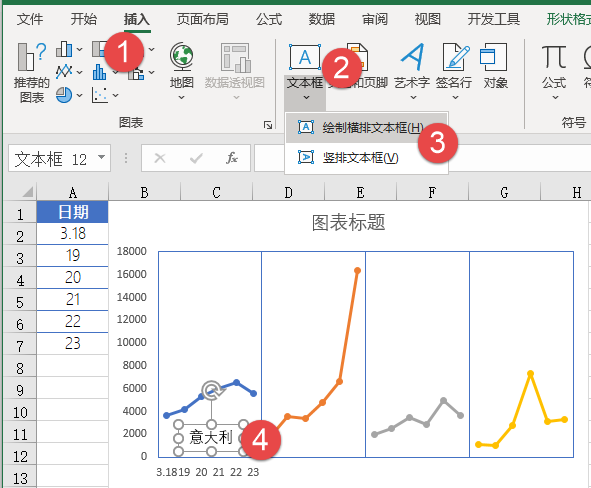Click the Text Box icon
Image resolution: width=591 pixels, height=488 pixels.
coord(305,57)
